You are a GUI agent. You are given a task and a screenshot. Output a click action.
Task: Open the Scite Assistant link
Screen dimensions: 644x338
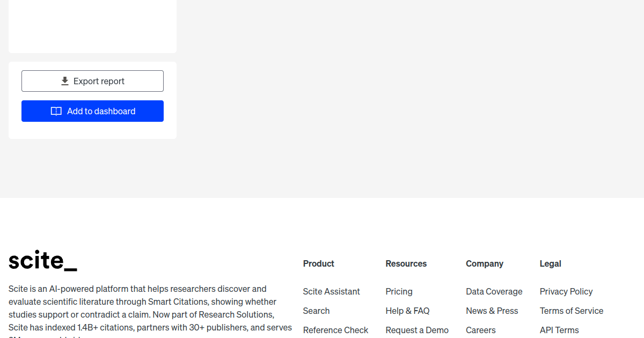(331, 291)
